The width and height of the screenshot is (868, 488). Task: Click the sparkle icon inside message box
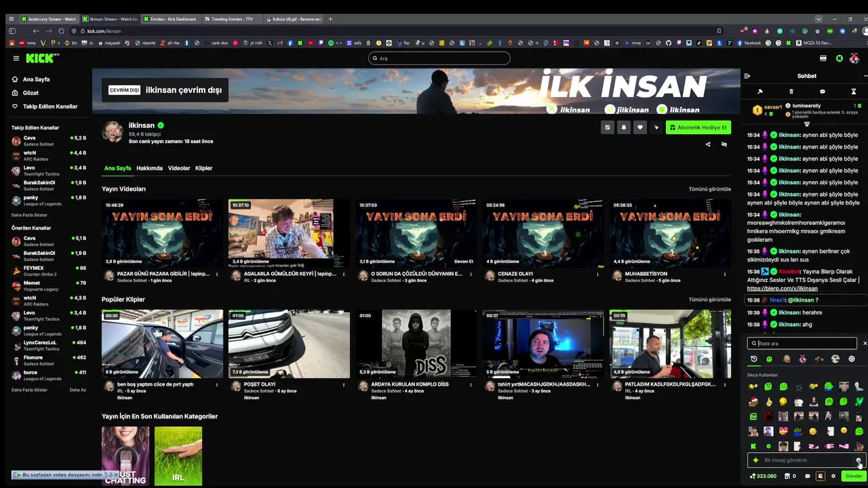(755, 460)
